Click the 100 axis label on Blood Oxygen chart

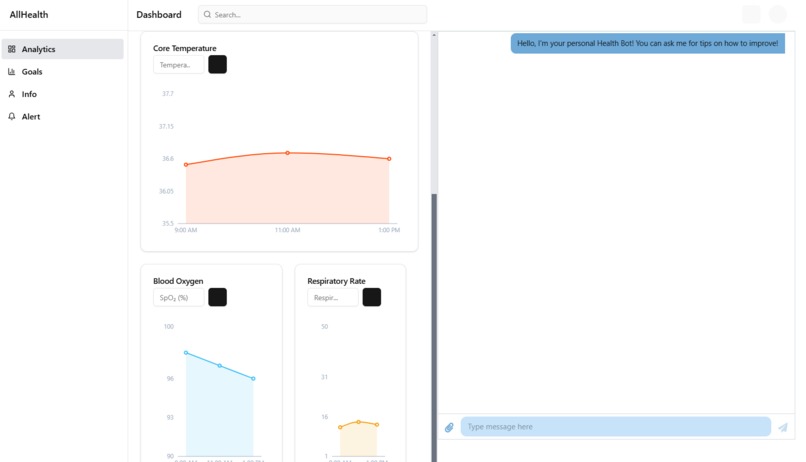pos(169,327)
